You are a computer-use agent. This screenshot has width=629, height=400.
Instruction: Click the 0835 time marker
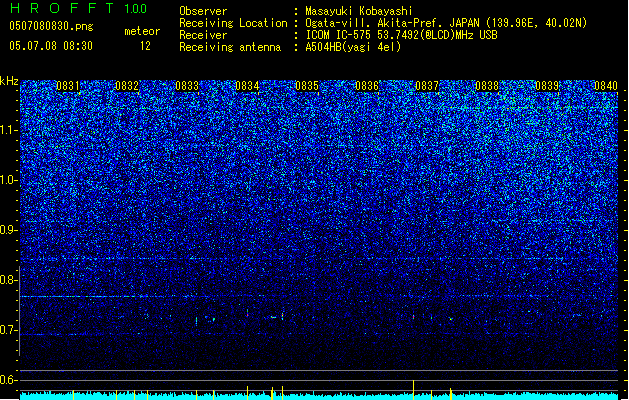(x=306, y=86)
